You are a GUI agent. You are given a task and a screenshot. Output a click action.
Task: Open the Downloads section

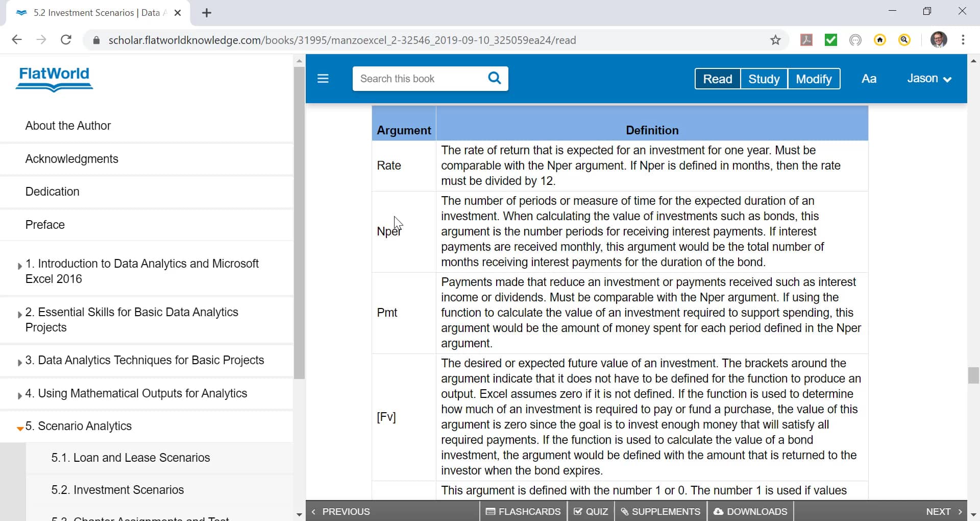point(750,511)
